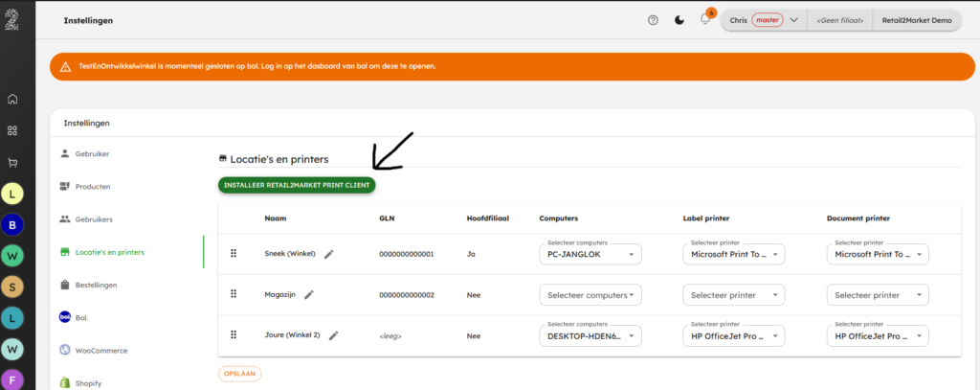Open computers dropdown showing PC-JANGLOK
The image size is (980, 390).
(590, 254)
